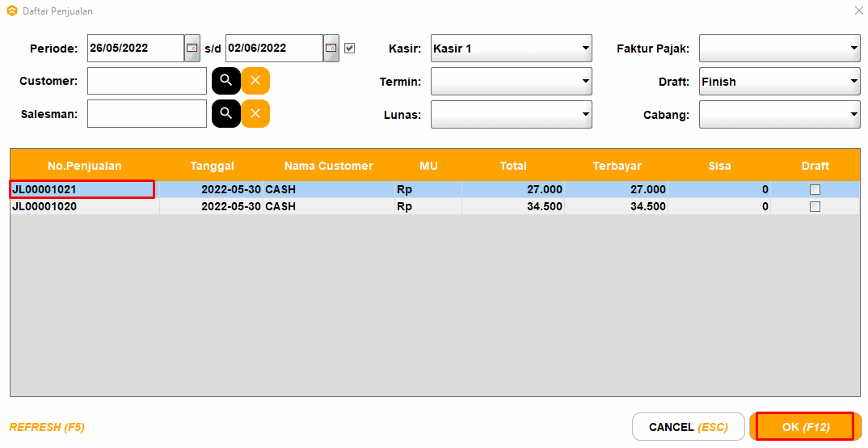
Task: Sort by Total column header
Action: [513, 166]
